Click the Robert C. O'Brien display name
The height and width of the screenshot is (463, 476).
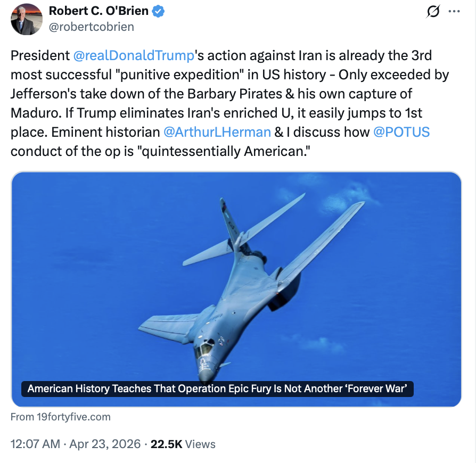point(99,11)
